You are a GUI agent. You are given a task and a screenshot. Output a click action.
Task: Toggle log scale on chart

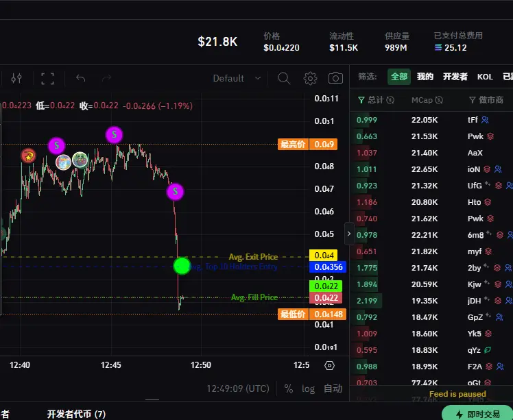tap(308, 388)
